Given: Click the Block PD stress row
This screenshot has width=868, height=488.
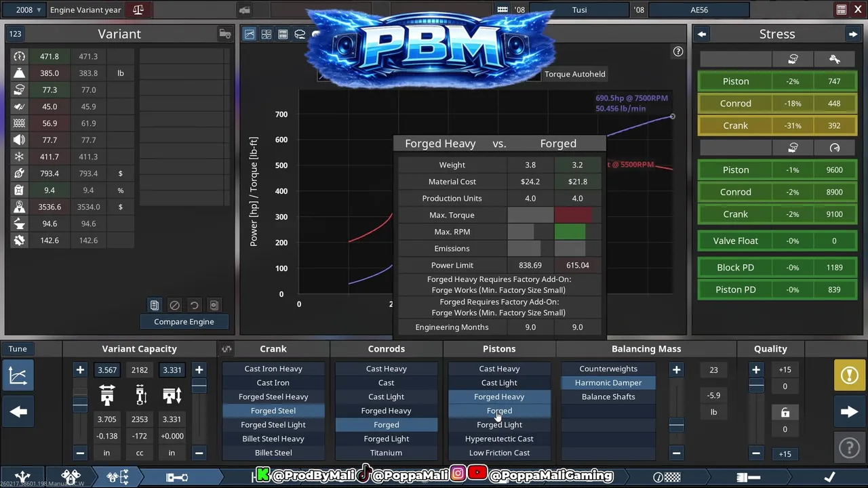Looking at the screenshot, I should pyautogui.click(x=777, y=267).
